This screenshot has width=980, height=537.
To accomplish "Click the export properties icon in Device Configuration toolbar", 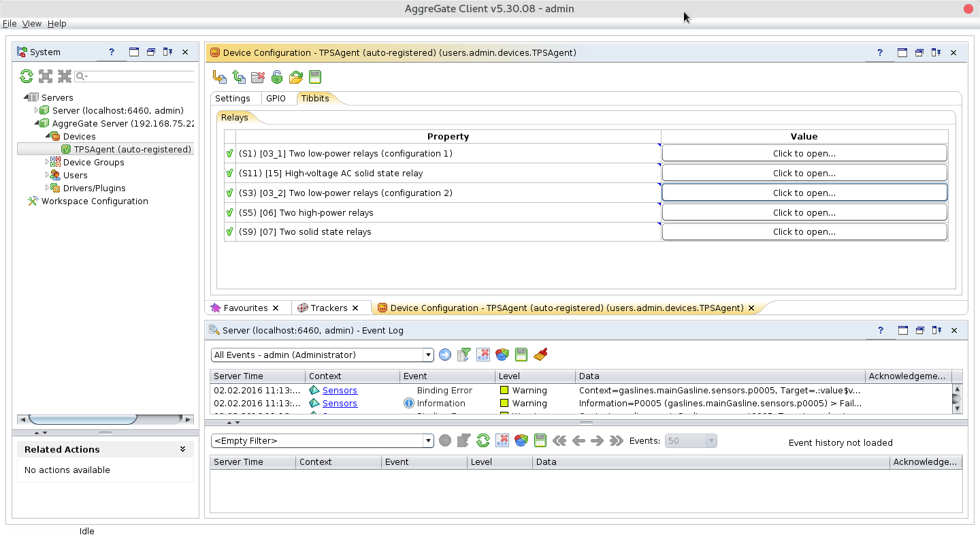I will [220, 77].
